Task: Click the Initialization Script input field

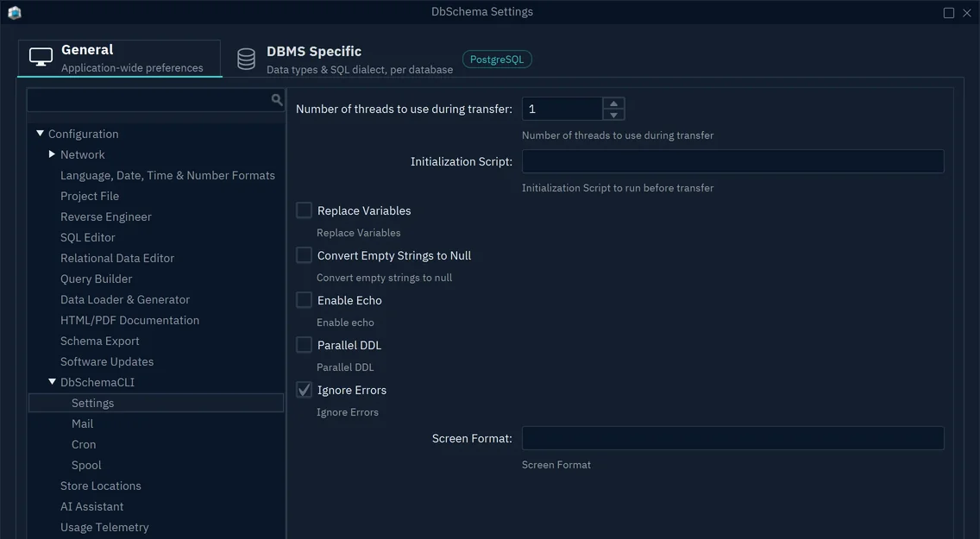Action: (732, 161)
